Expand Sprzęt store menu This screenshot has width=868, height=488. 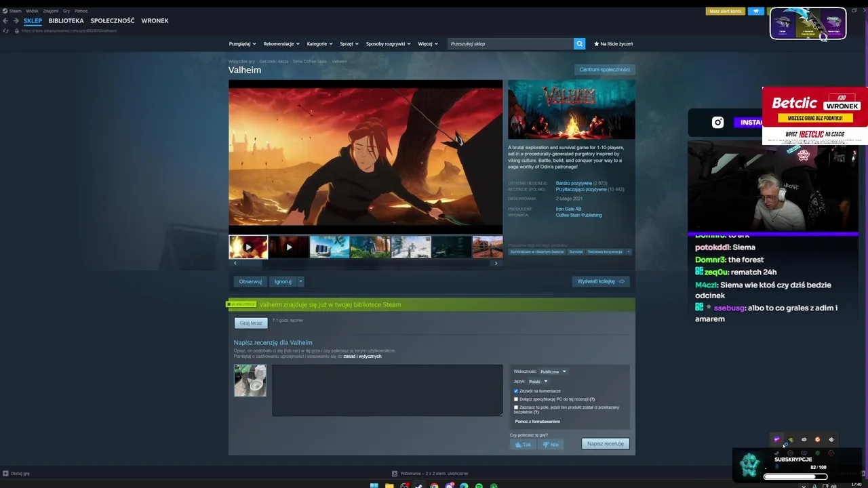coord(349,43)
